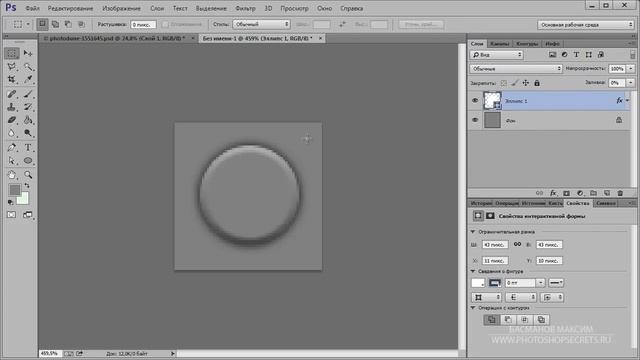
Task: Select the Ellipse shape tool
Action: pyautogui.click(x=28, y=161)
